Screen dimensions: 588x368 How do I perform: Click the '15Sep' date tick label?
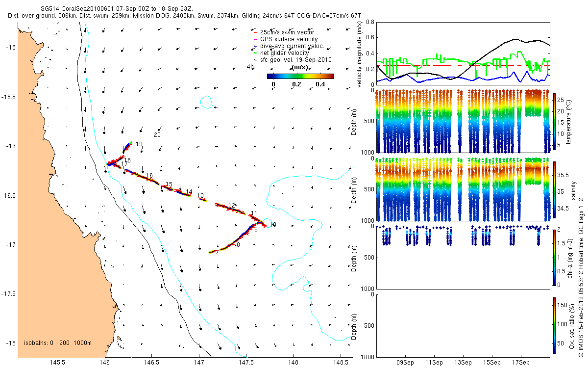[x=491, y=363]
